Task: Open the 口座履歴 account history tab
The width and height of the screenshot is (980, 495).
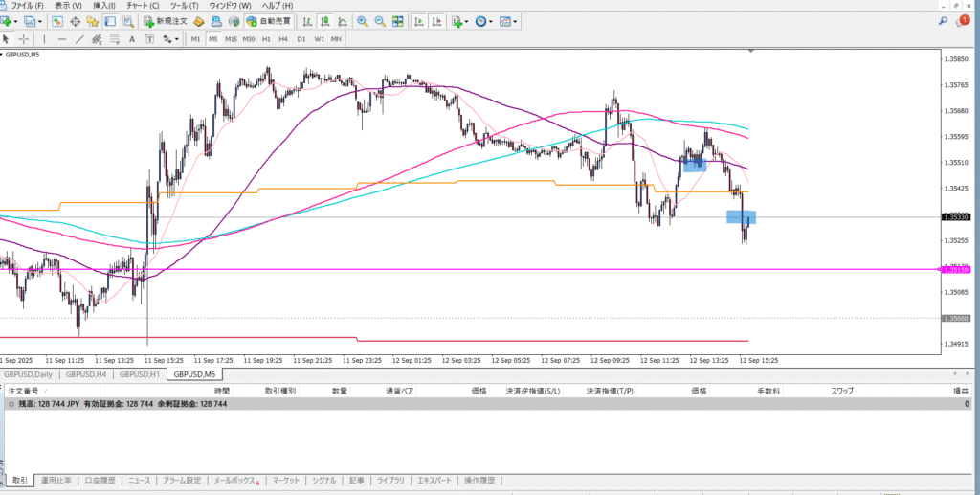Action: [100, 481]
